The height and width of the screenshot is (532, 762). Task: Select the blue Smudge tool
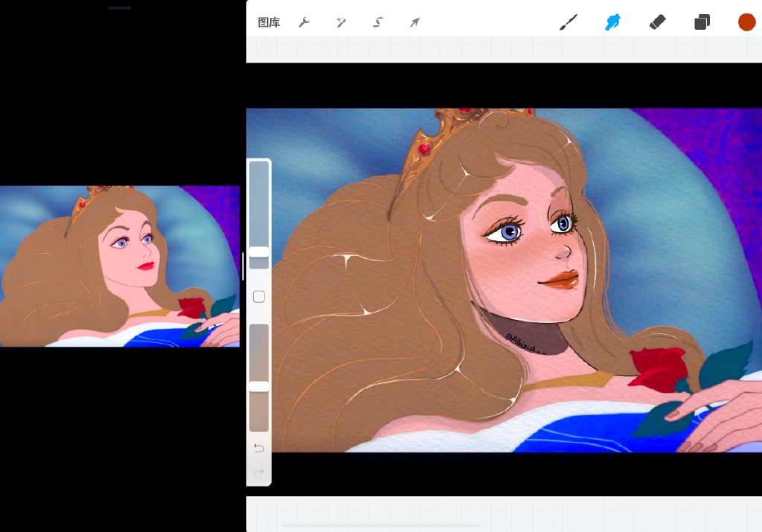click(612, 22)
